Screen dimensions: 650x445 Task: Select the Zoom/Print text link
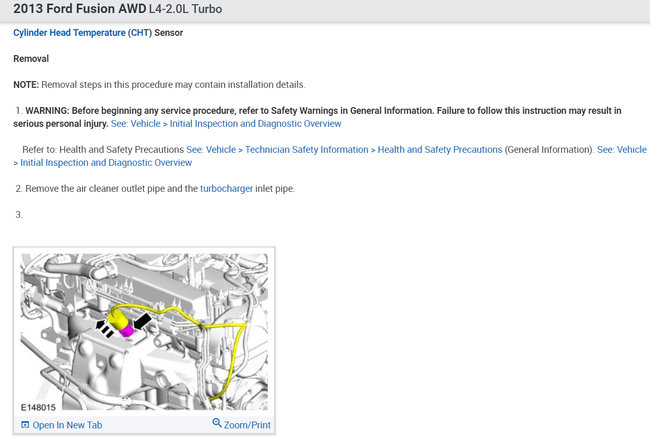247,425
